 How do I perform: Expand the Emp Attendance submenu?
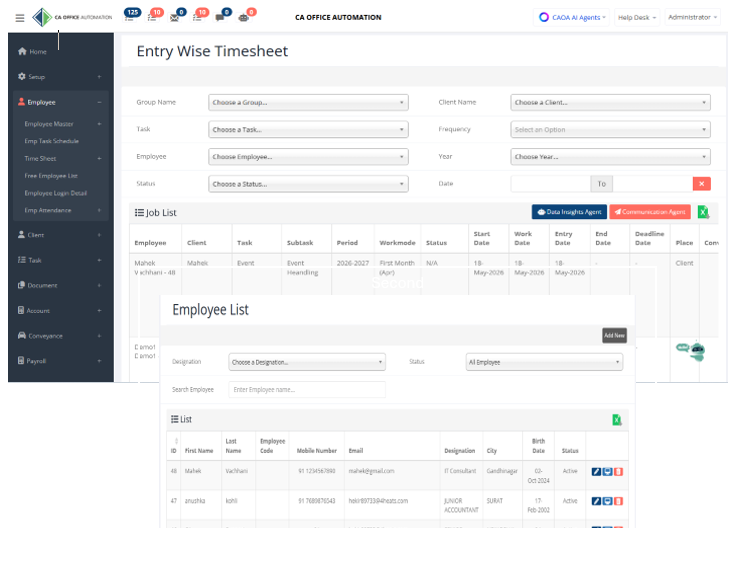(63, 210)
